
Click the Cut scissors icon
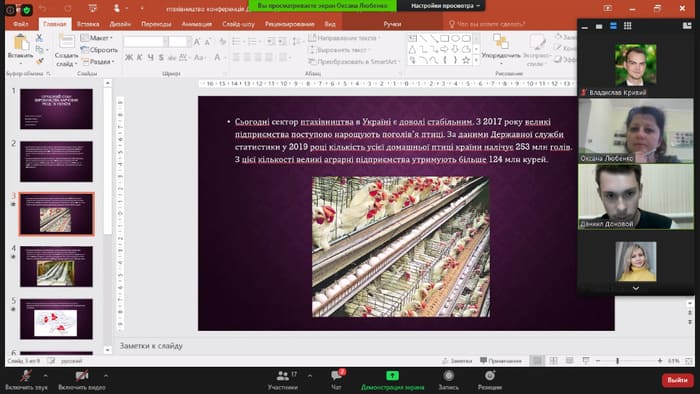click(39, 38)
